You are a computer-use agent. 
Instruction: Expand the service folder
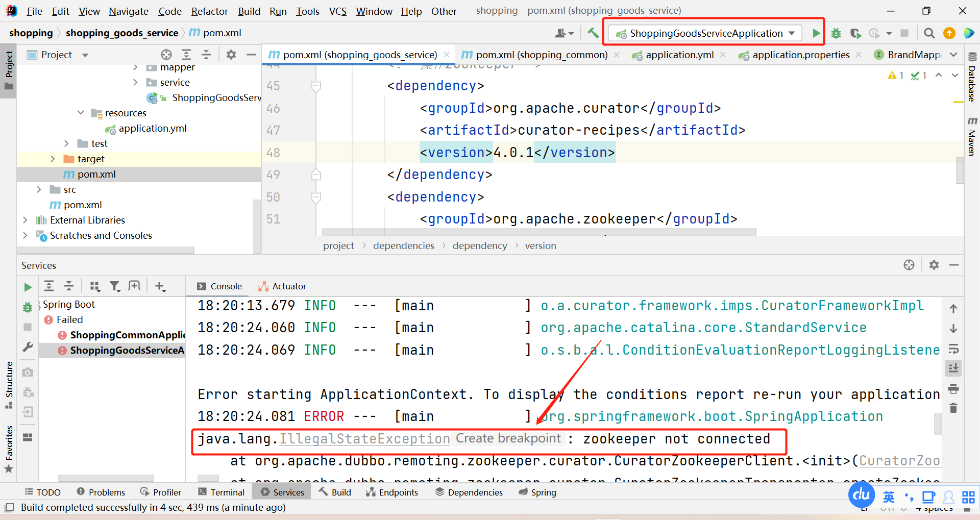click(x=135, y=82)
